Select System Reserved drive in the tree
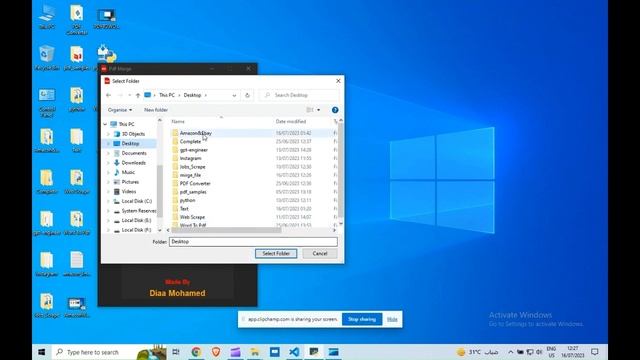The width and height of the screenshot is (640, 360). click(x=139, y=211)
